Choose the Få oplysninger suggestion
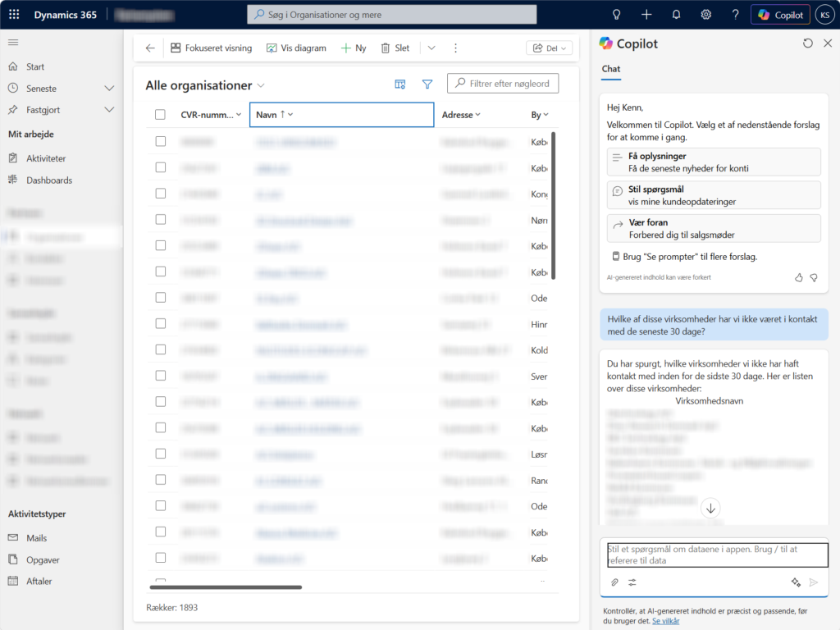The width and height of the screenshot is (840, 630). 714,162
